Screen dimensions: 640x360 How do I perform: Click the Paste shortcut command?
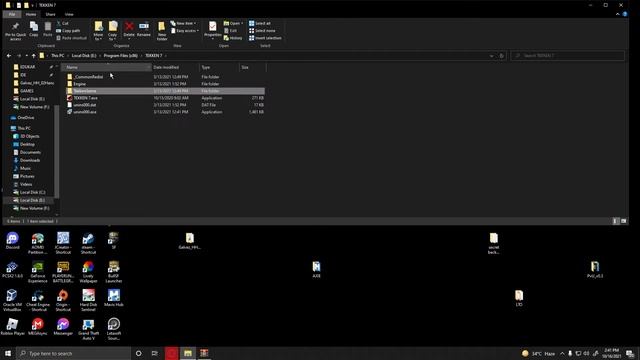[x=71, y=38]
